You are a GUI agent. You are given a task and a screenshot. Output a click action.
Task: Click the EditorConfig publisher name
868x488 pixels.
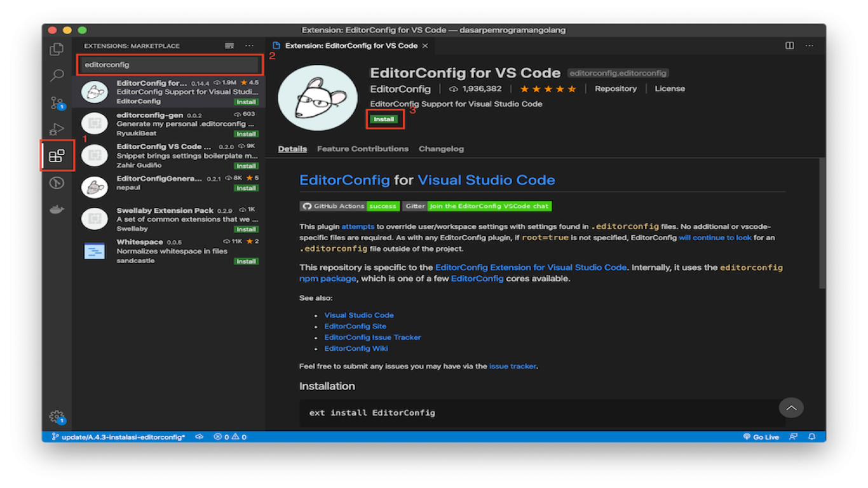click(400, 89)
